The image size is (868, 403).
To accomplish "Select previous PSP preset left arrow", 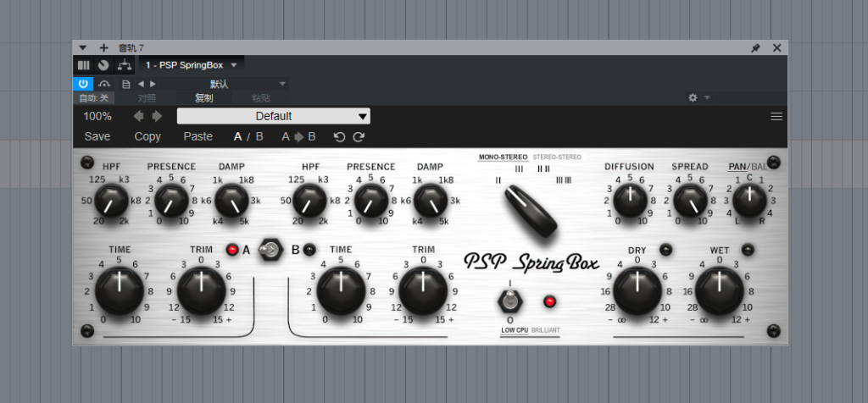I will pyautogui.click(x=138, y=116).
